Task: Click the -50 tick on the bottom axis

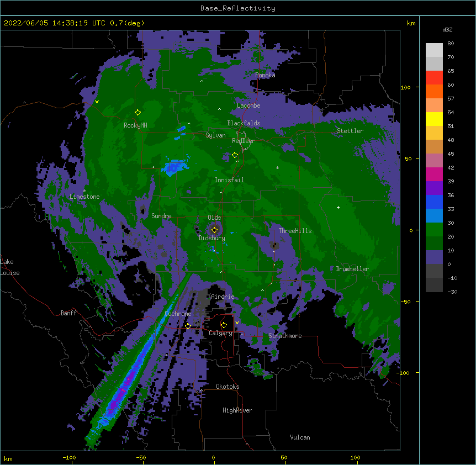Action: tap(141, 458)
